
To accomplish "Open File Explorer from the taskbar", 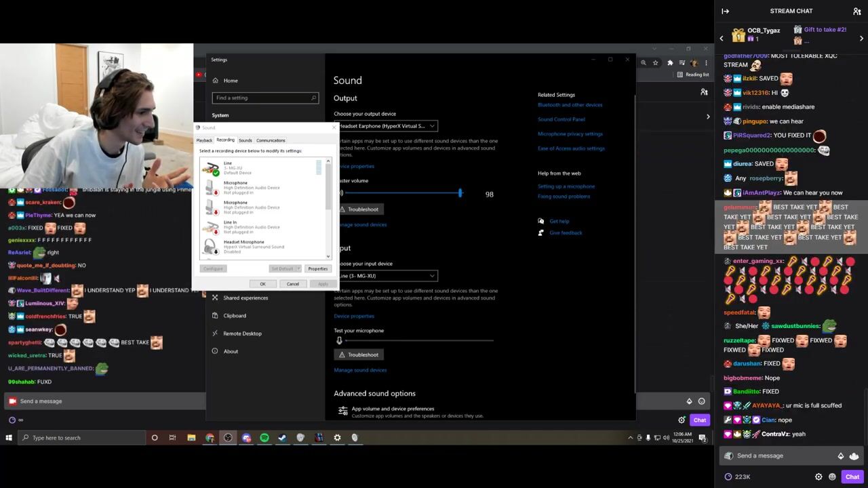I will (x=191, y=438).
